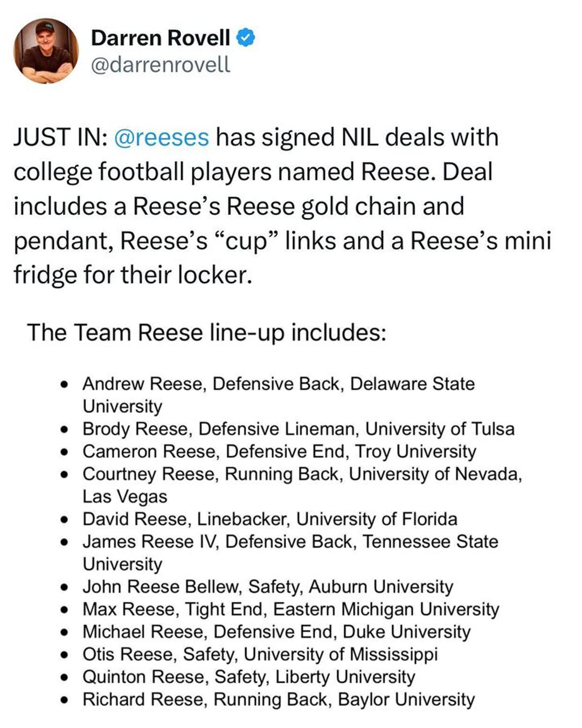Click the David Reese, Linebacker entry
Image resolution: width=582 pixels, height=728 pixels.
click(x=269, y=519)
